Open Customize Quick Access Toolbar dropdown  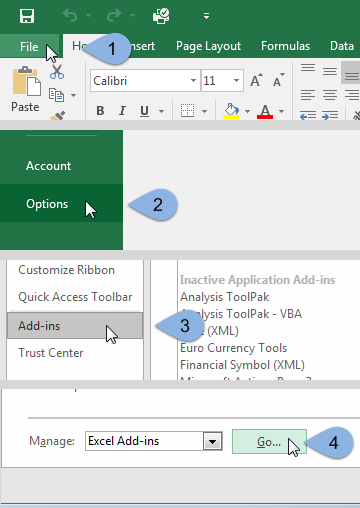[x=207, y=16]
